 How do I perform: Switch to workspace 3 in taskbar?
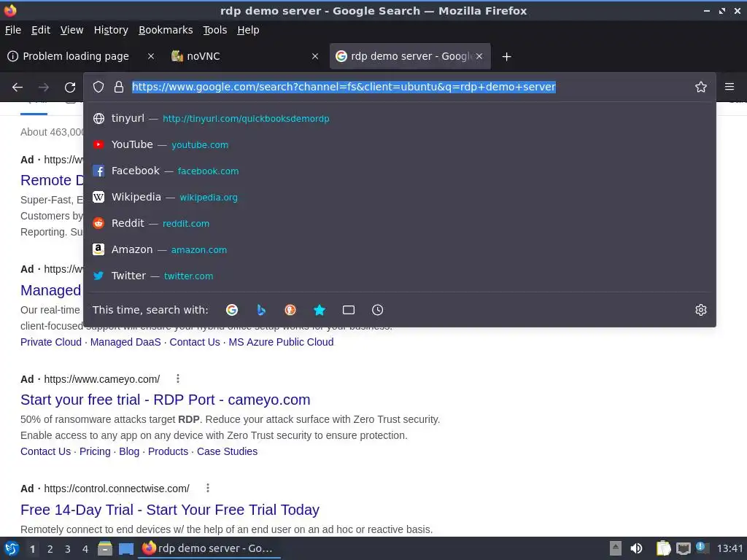(68, 549)
